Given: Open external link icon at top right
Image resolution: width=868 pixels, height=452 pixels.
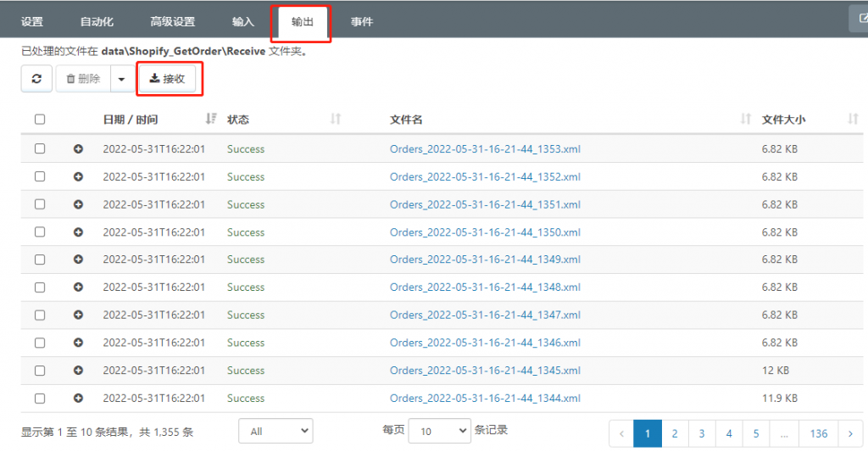Looking at the screenshot, I should [861, 19].
